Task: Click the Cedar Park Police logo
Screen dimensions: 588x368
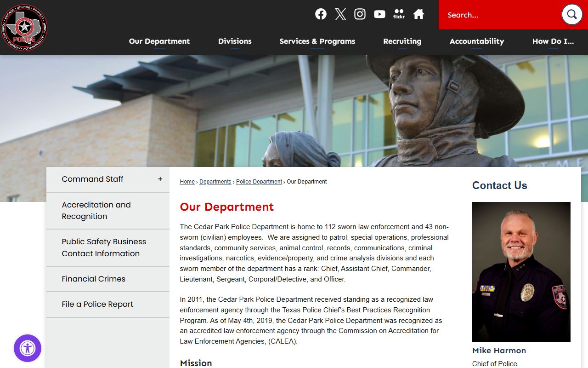Action: point(24,27)
